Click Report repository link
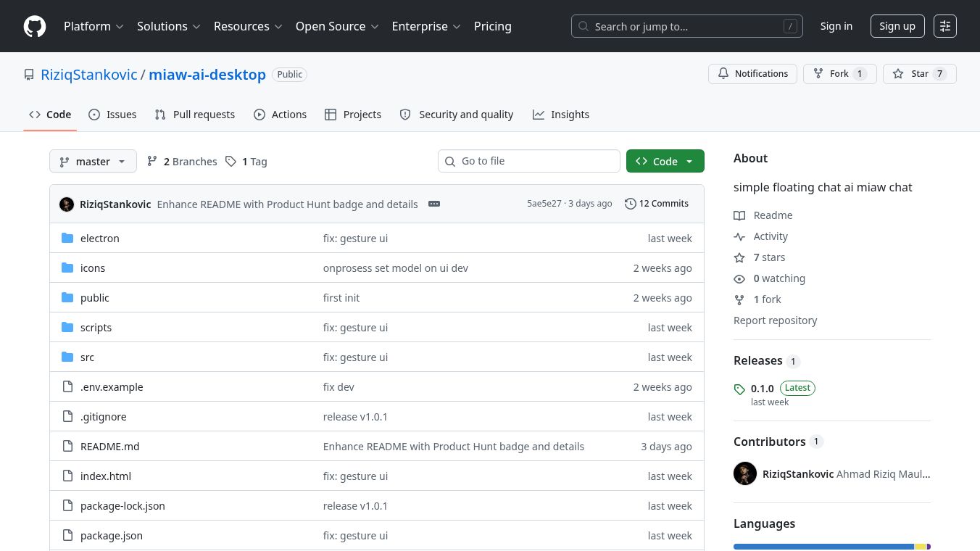The height and width of the screenshot is (551, 980). click(775, 320)
